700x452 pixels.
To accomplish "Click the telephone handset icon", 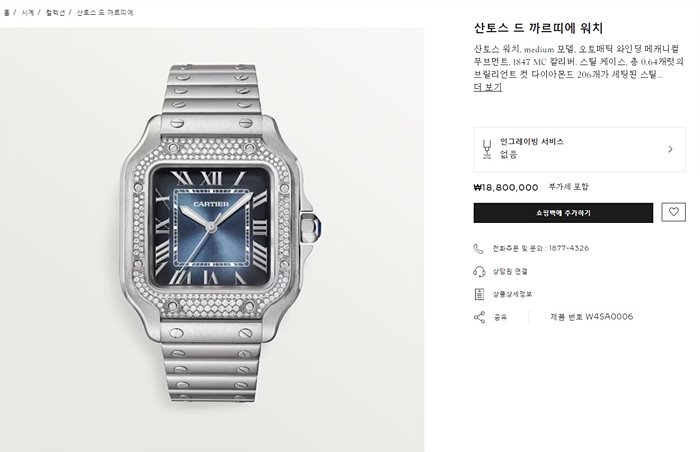I will click(x=479, y=248).
